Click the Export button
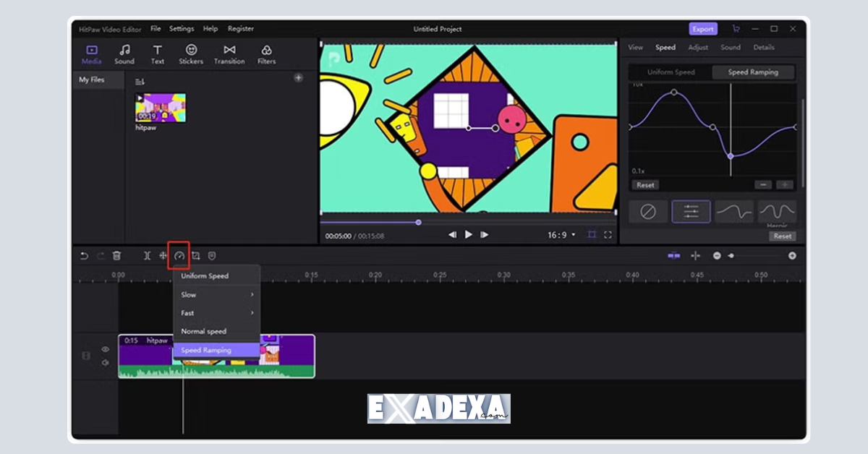 pos(702,28)
